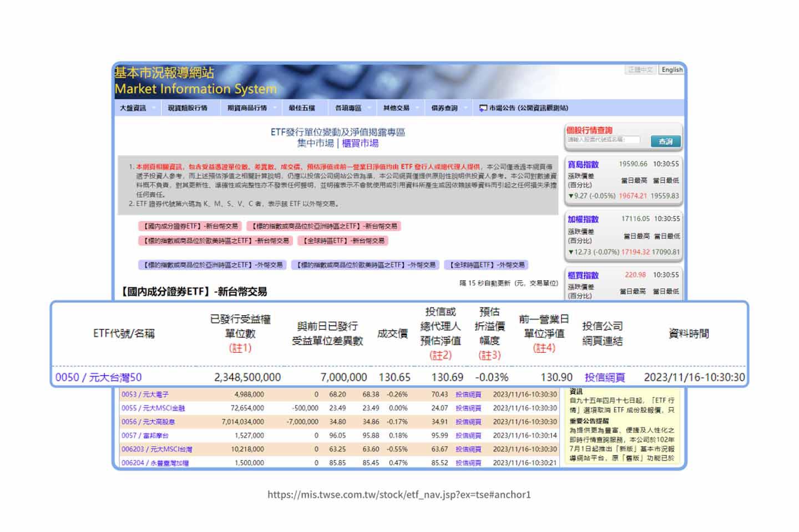Jump to 【標的指數或商品位於亞洲時區之ETF】-新台幣交易 anchor
Screen dimensions: 799x532
point(324,226)
